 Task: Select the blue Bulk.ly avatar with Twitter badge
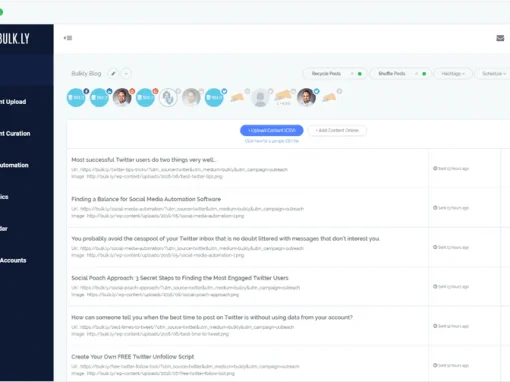(214, 97)
